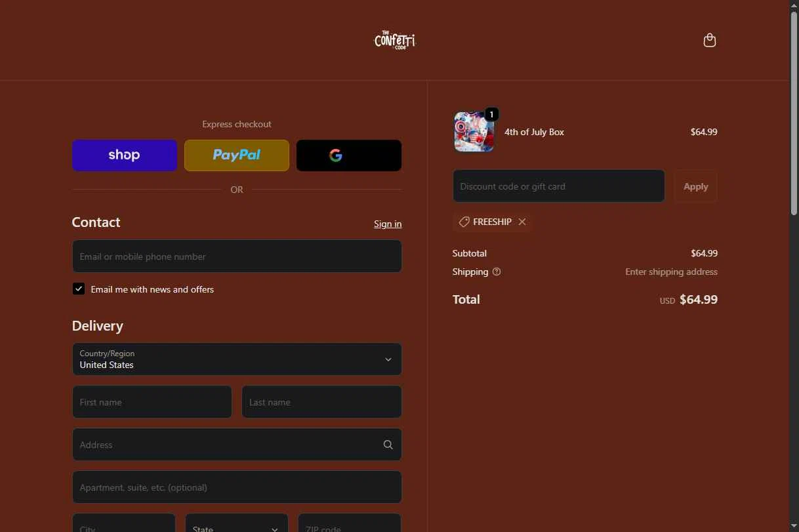Click the address search magnifier icon

tap(388, 445)
